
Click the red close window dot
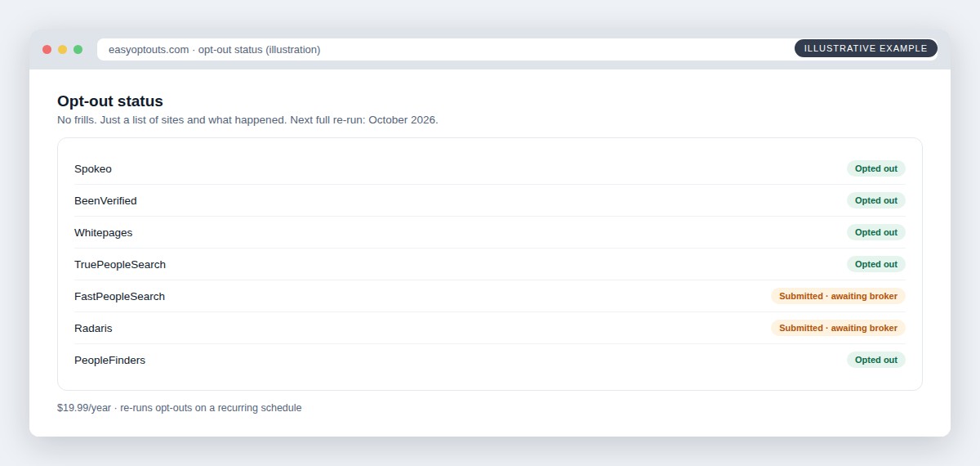click(x=47, y=49)
